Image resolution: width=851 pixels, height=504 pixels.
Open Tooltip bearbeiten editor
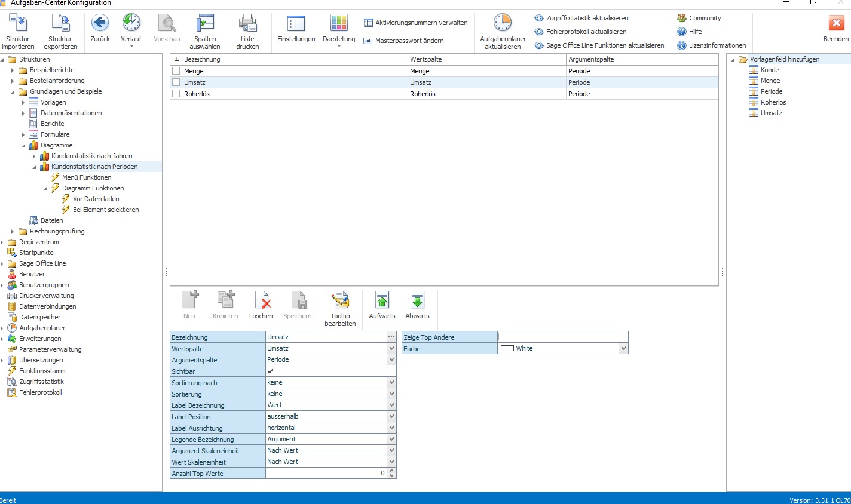(x=340, y=300)
